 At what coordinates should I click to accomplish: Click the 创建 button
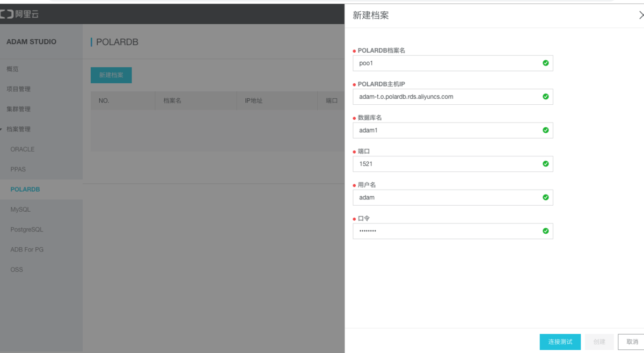click(x=599, y=342)
